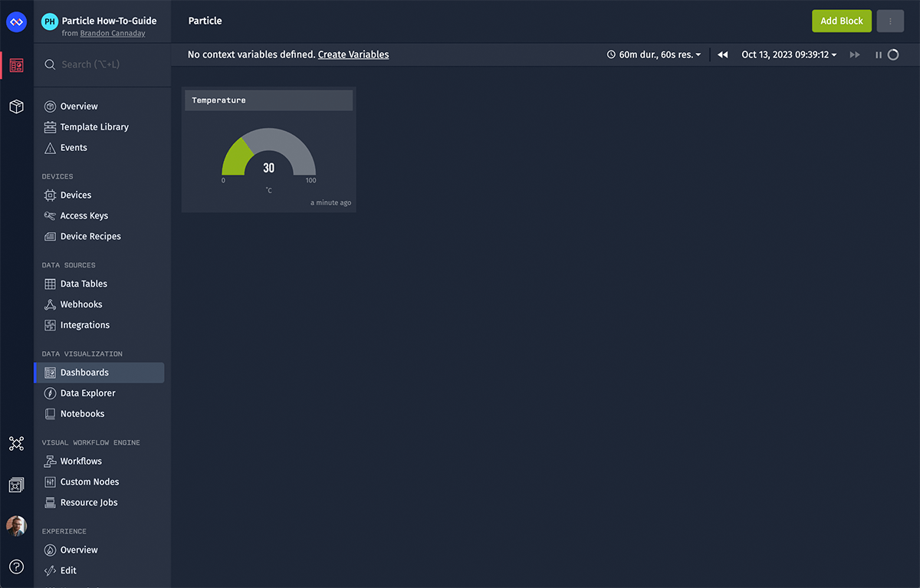Click the Notebooks book icon
This screenshot has height=588, width=920.
pos(50,414)
